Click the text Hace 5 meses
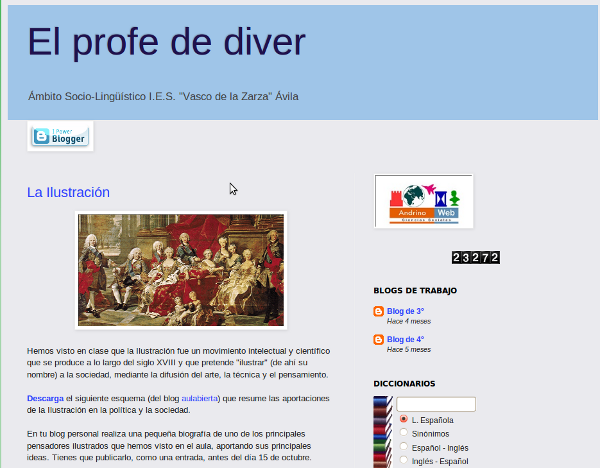The height and width of the screenshot is (468, 600). [x=409, y=350]
